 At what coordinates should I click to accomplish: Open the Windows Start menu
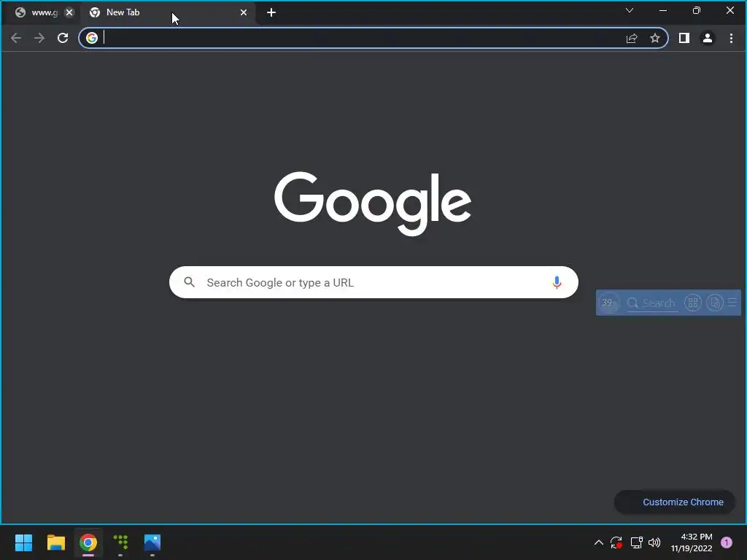pos(23,542)
